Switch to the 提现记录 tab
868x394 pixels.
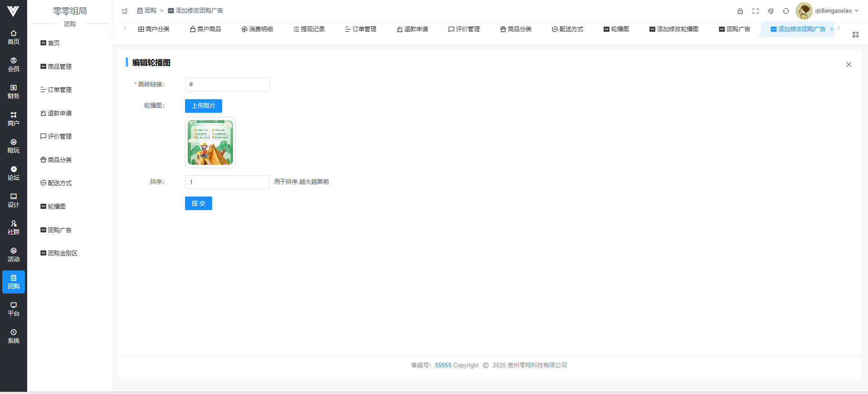click(309, 29)
